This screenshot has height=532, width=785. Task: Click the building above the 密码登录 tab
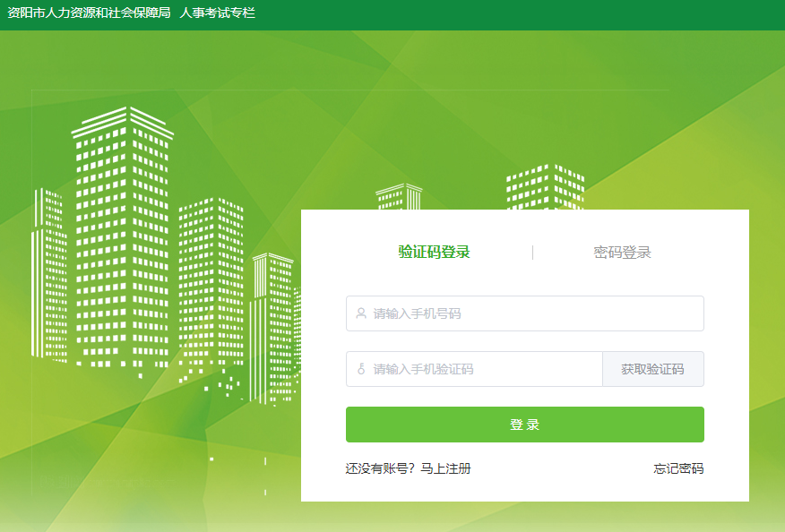[544, 188]
